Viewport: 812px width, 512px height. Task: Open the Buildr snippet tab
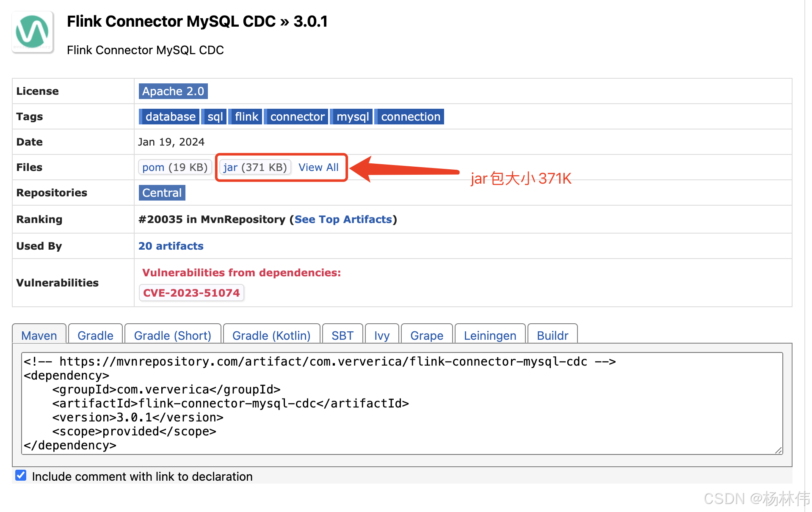tap(552, 335)
